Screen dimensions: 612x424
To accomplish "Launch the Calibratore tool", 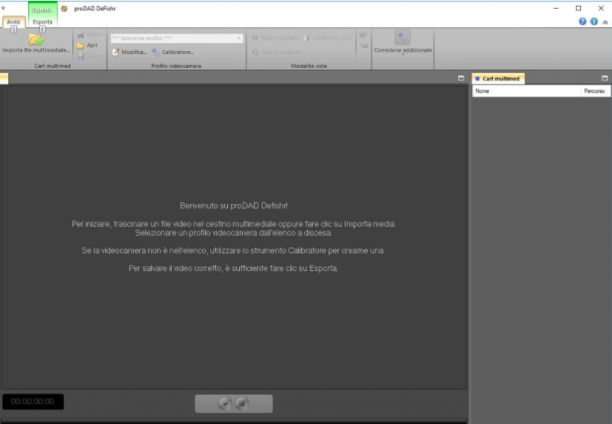I will click(x=173, y=52).
